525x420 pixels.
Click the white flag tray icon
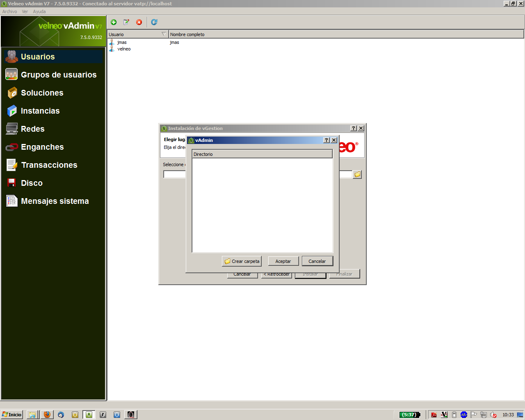474,415
